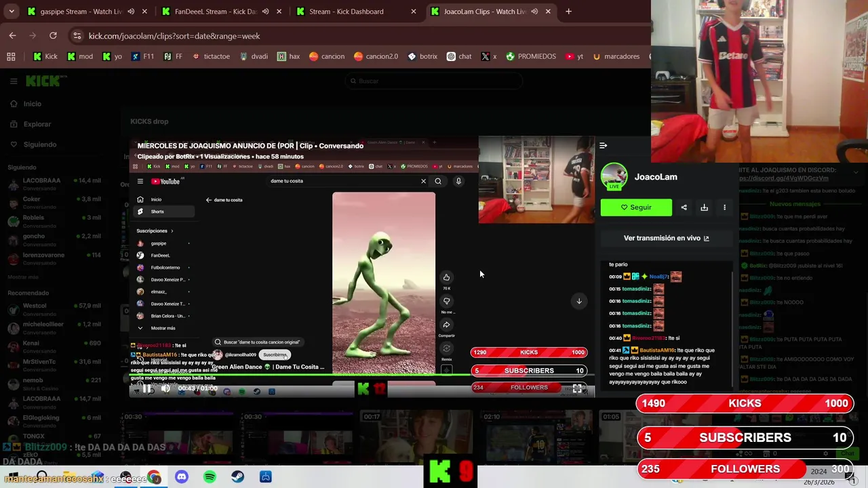Open Coker channel in sidebar
The width and height of the screenshot is (868, 488).
tap(54, 202)
